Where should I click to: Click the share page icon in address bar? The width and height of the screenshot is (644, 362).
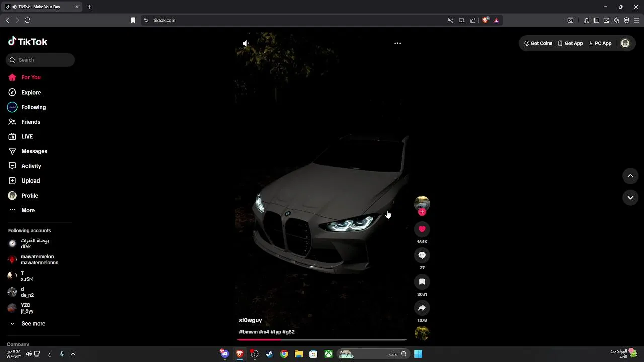[473, 20]
